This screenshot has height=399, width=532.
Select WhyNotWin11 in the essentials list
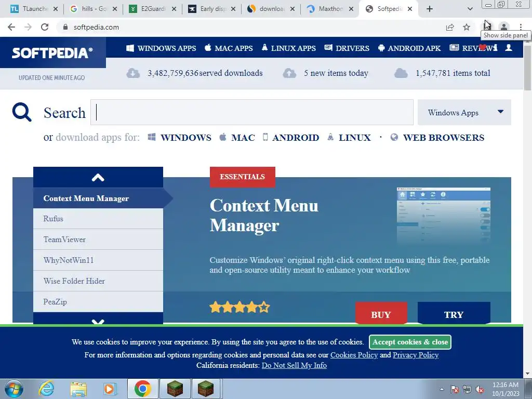tap(98, 260)
